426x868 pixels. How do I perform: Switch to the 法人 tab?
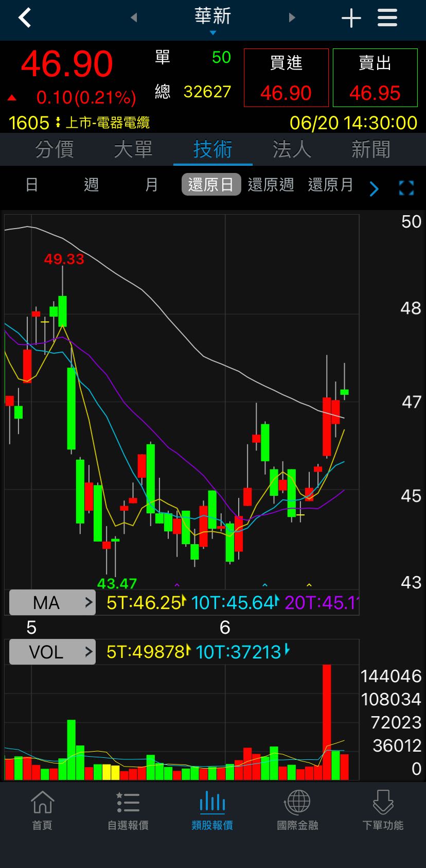292,150
